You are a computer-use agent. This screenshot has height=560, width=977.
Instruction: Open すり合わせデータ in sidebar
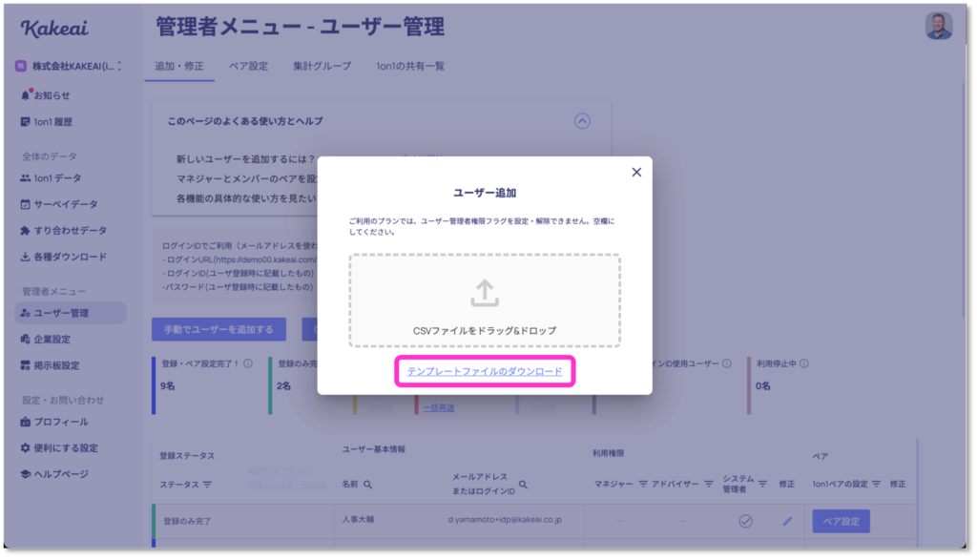64,231
